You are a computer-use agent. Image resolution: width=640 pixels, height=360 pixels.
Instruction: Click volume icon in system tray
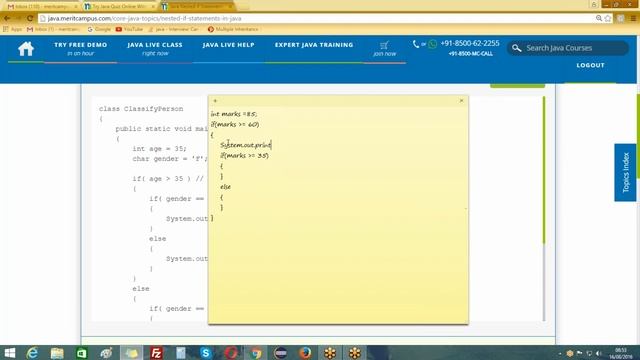[x=598, y=353]
